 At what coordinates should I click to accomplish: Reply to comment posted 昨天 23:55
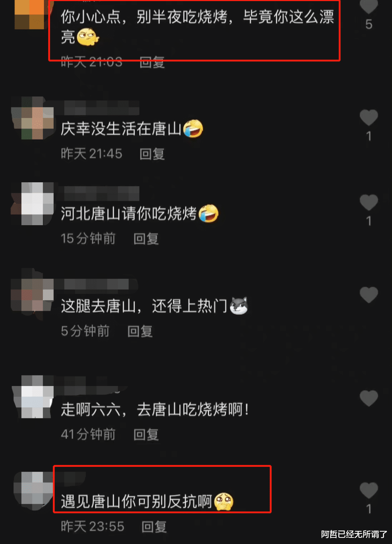point(154,527)
